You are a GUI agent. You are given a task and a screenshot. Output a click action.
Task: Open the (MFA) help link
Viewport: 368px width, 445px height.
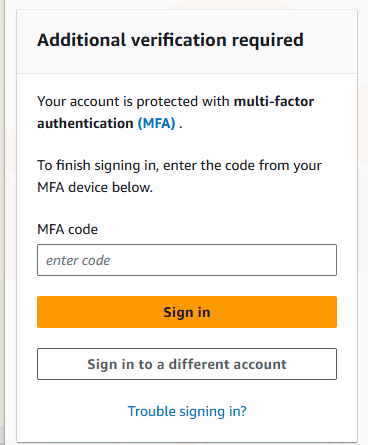coord(156,124)
